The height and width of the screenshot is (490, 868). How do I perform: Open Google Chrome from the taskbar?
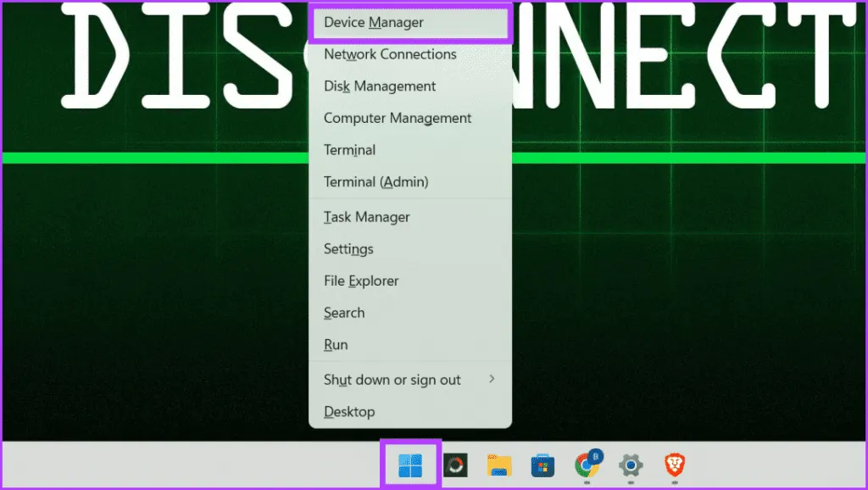[x=586, y=465]
